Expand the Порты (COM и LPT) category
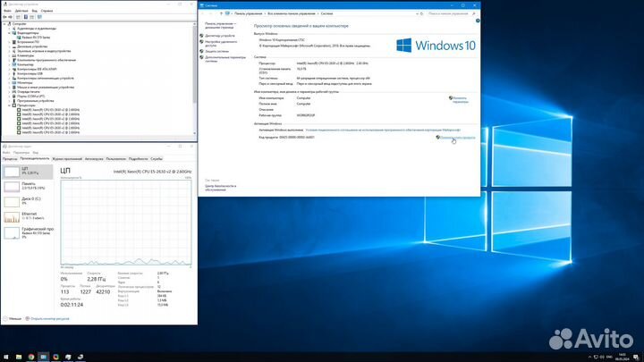Viewport: 644px width, 362px height. click(10, 96)
